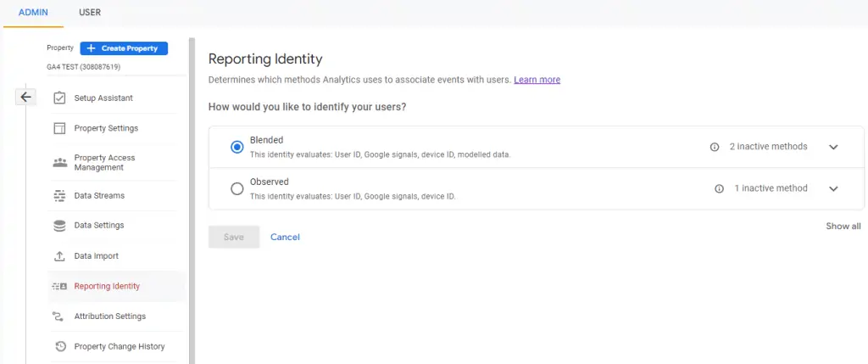The image size is (868, 364).
Task: Click the Blended identity description text
Action: click(x=381, y=155)
